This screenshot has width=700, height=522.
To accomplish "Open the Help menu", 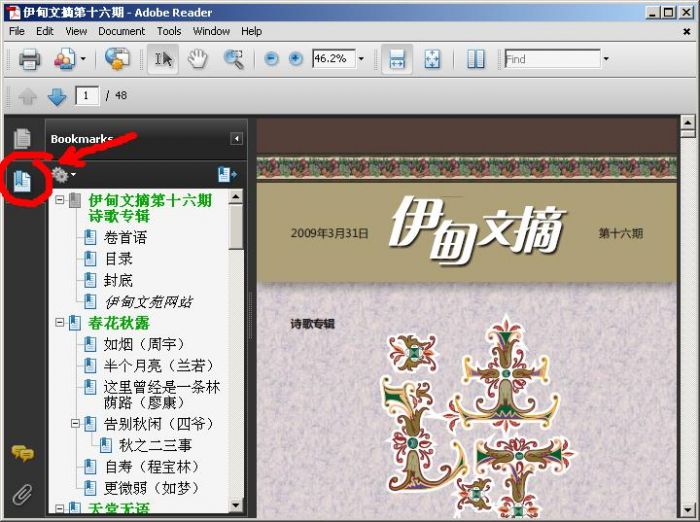I will pyautogui.click(x=251, y=31).
